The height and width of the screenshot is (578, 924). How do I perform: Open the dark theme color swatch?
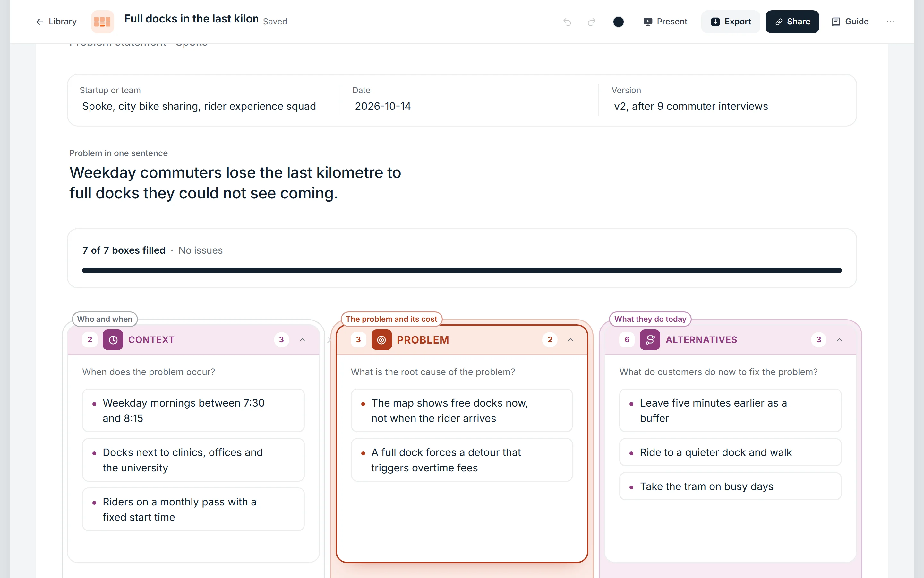[x=618, y=22]
